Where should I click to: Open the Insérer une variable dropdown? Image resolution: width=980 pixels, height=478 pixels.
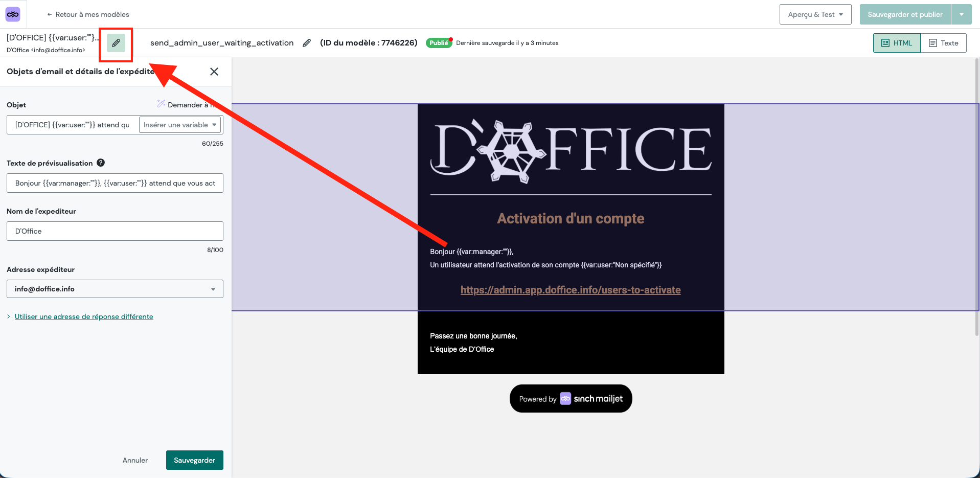point(179,124)
